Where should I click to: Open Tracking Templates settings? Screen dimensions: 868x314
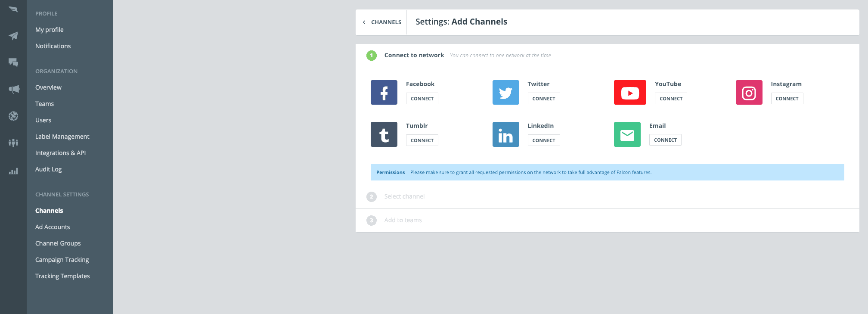[62, 276]
